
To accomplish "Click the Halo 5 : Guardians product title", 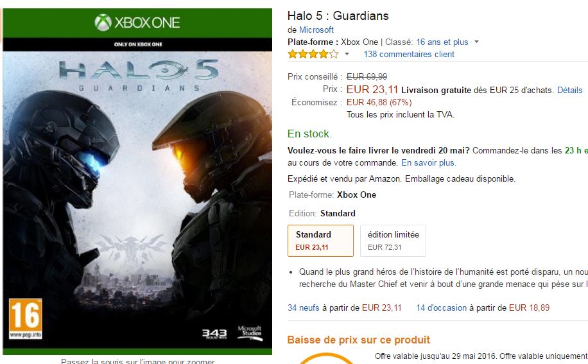I will pyautogui.click(x=338, y=16).
